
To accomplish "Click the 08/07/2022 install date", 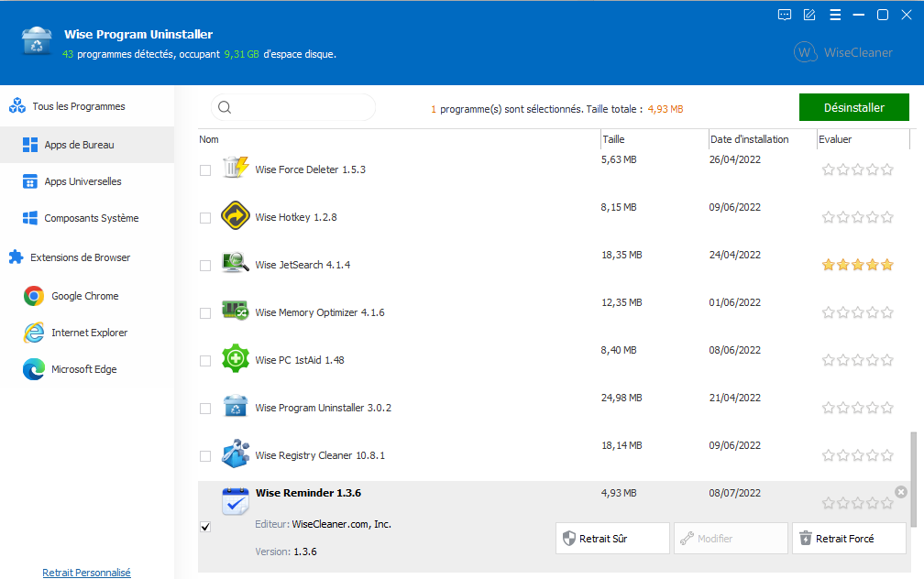I will click(x=735, y=493).
